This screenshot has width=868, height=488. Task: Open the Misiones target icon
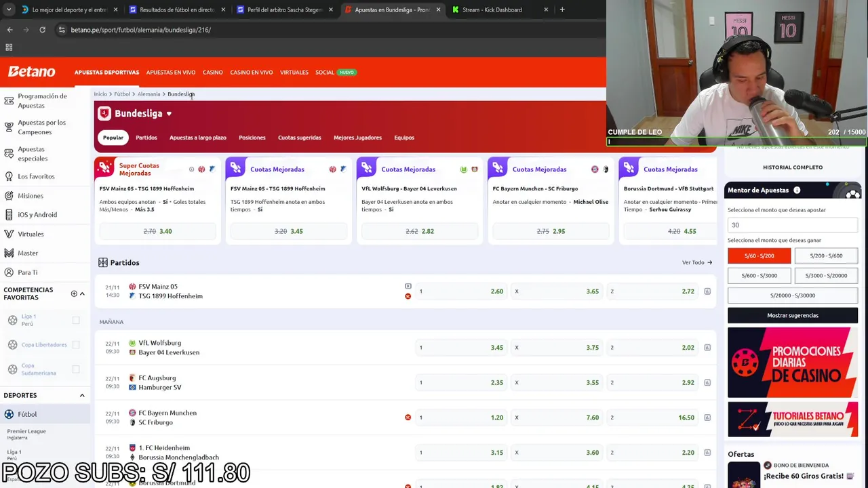(x=9, y=195)
